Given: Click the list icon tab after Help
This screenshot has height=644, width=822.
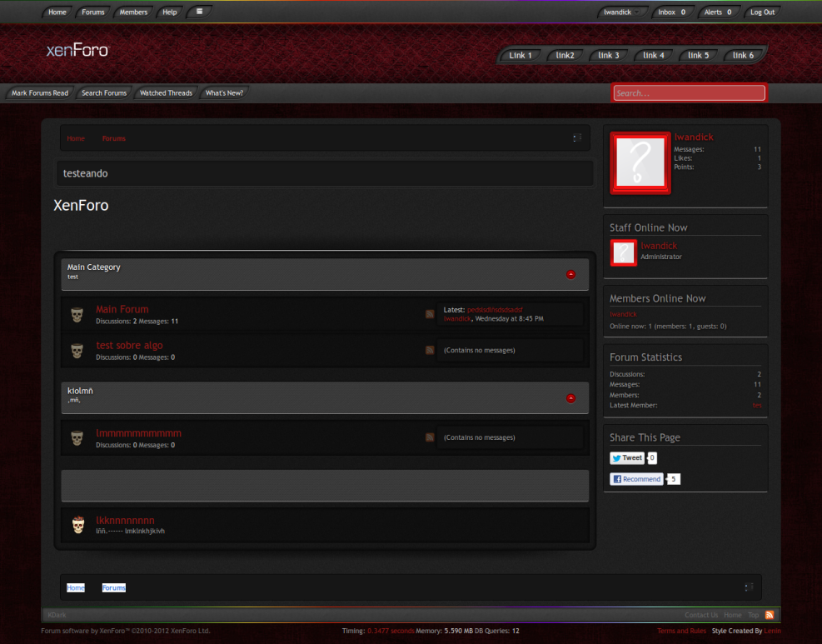Looking at the screenshot, I should 200,12.
